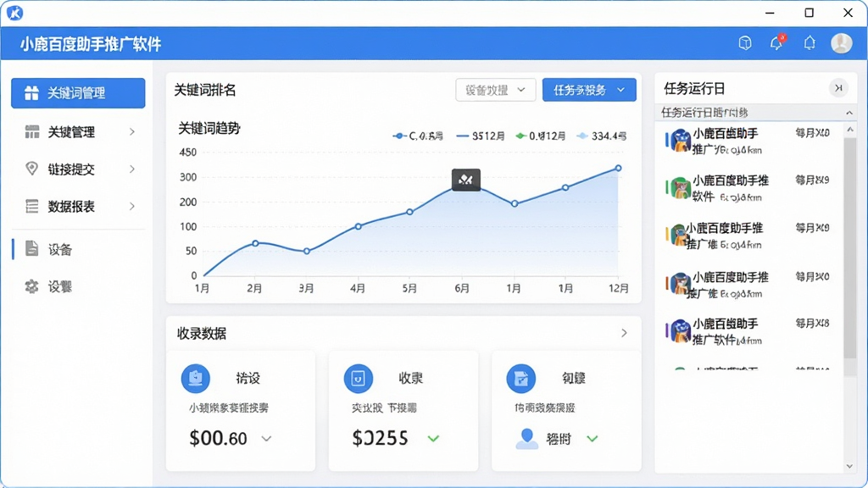Screen dimensions: 868x488
Task: Open fourth task entry in 任务运行日 list
Action: pyautogui.click(x=748, y=285)
